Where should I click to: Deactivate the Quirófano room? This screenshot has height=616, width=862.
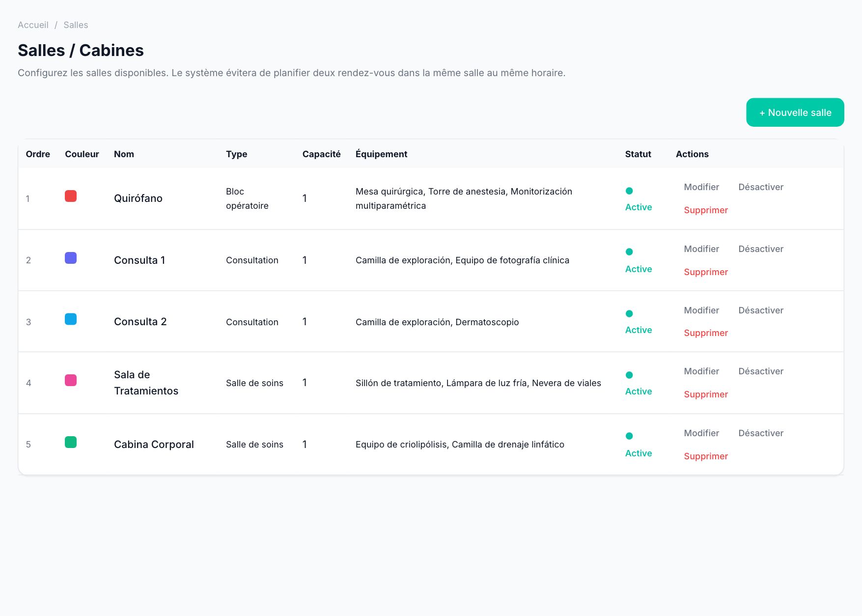coord(761,187)
